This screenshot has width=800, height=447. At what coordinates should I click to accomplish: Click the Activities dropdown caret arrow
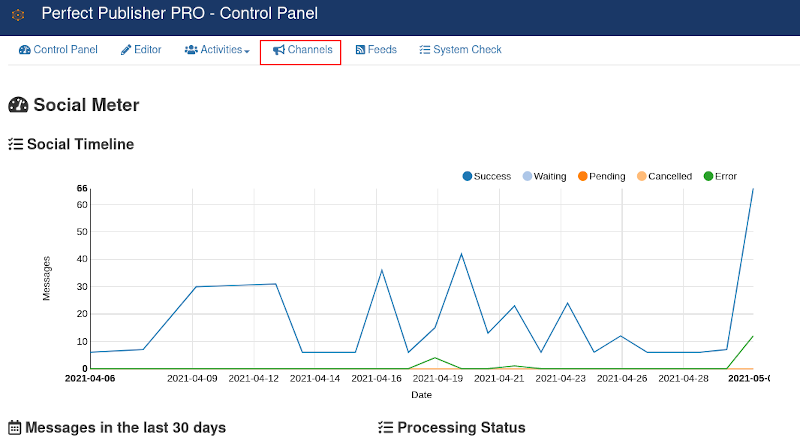(x=247, y=52)
